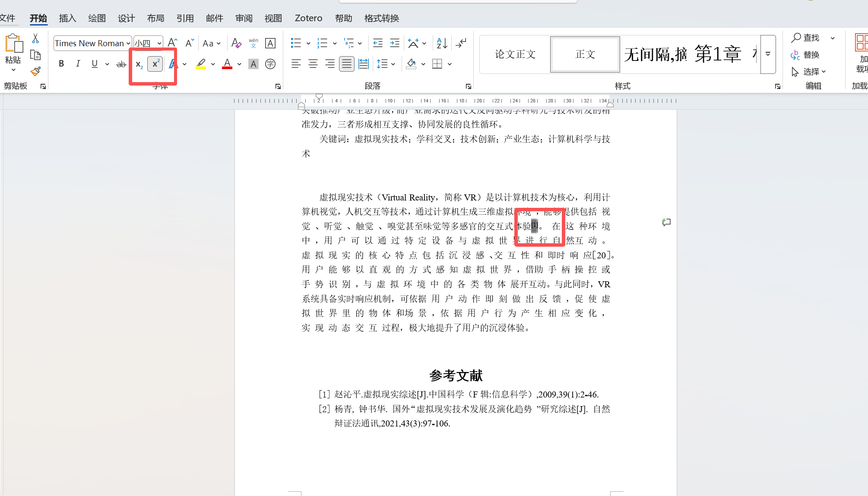This screenshot has width=868, height=496.
Task: Click the Cut scissors icon
Action: point(35,38)
